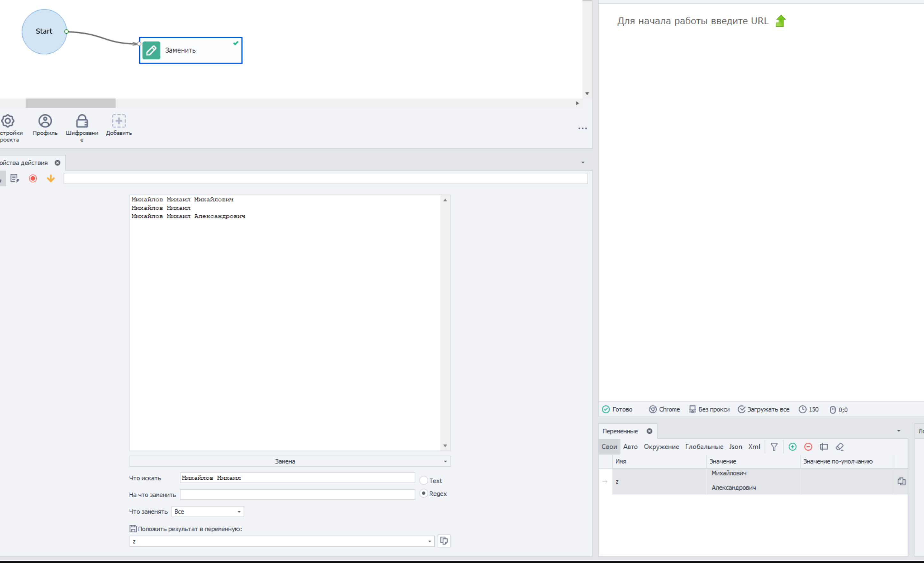The image size is (924, 563).
Task: Select the Regex radio option
Action: pos(424,493)
